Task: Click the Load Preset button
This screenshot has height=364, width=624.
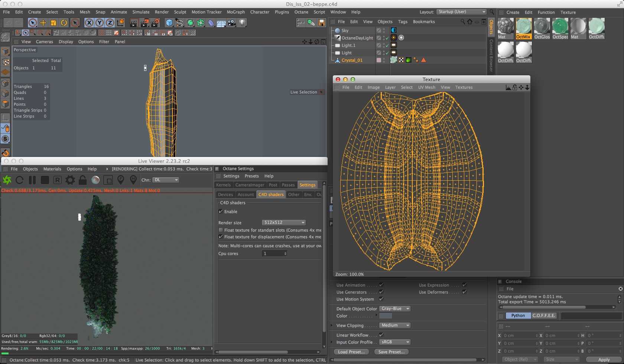Action: point(351,352)
